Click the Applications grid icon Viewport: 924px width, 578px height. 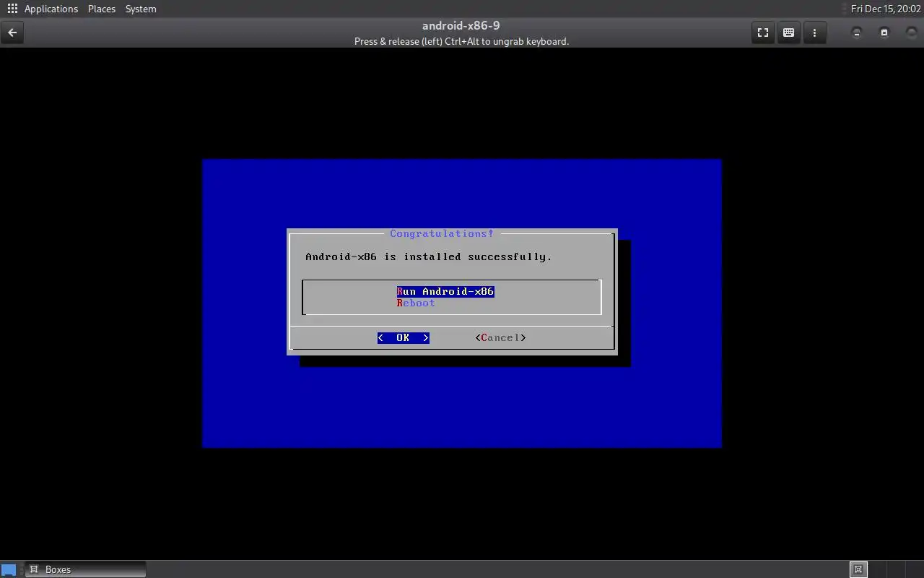point(12,9)
